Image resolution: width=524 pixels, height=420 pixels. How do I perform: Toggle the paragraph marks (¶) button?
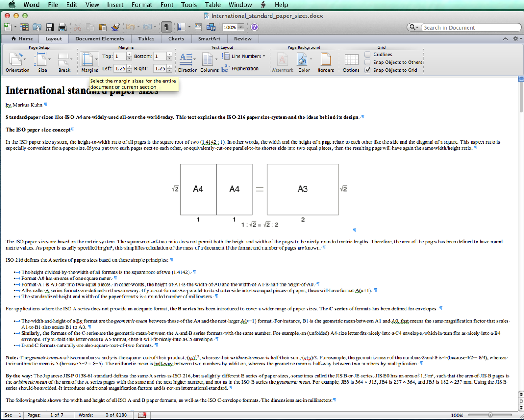[x=166, y=27]
